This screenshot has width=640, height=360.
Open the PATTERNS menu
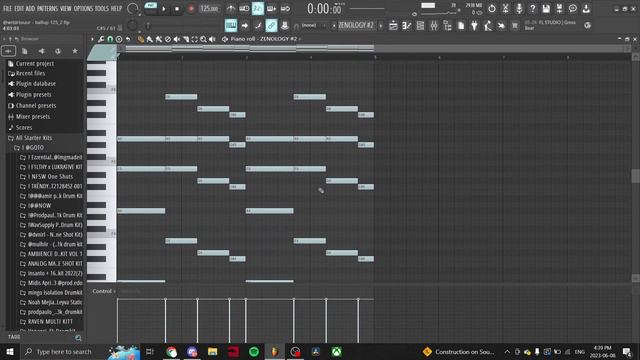tap(48, 8)
